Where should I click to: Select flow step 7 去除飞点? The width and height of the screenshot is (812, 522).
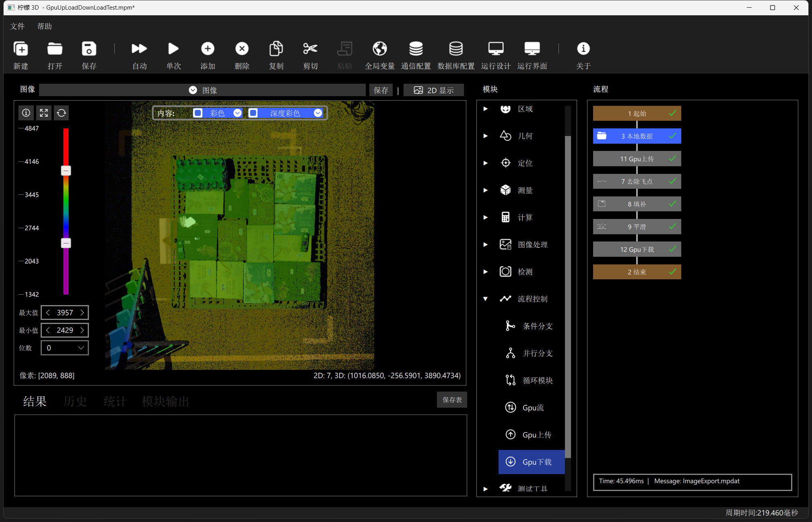coord(637,182)
